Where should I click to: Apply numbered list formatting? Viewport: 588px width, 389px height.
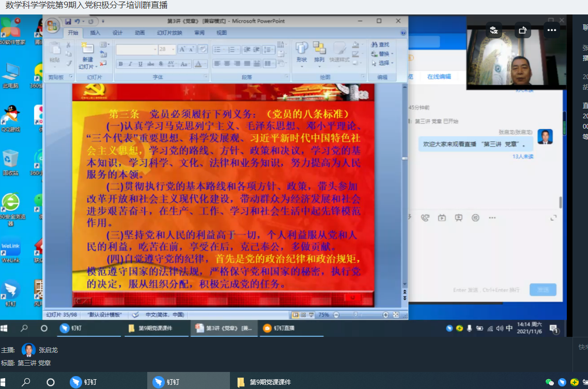click(x=232, y=50)
